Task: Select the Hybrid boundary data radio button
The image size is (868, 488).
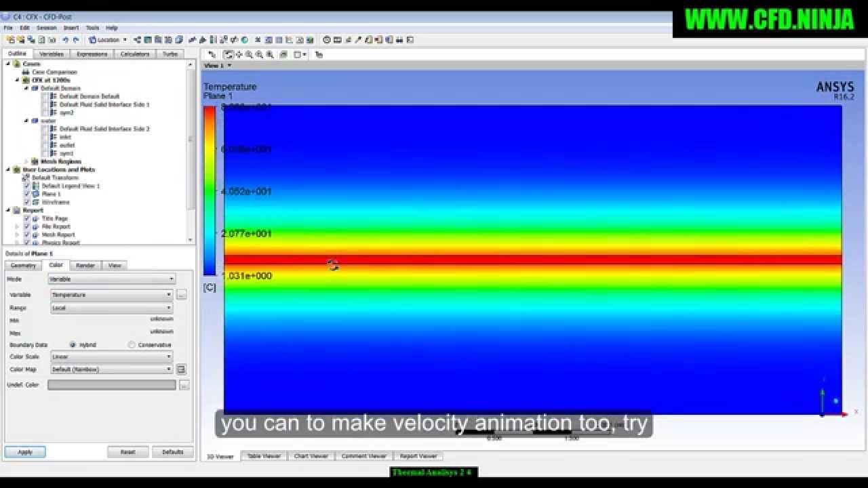Action: tap(73, 345)
